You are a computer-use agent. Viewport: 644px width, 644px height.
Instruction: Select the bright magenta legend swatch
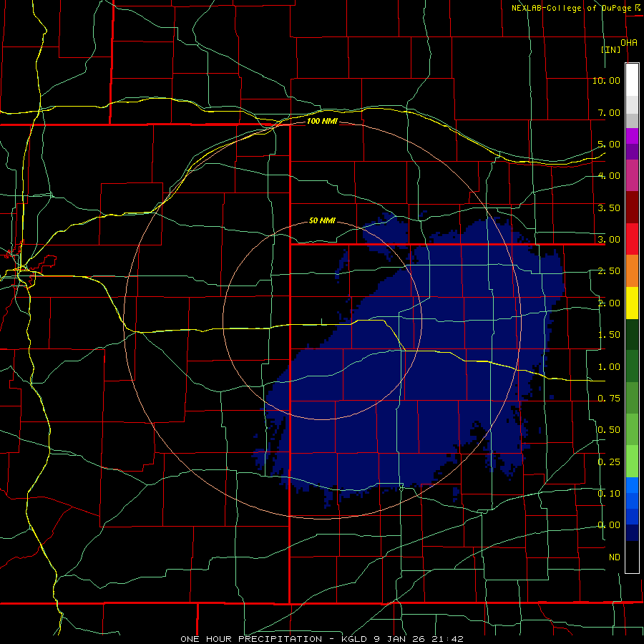click(632, 136)
